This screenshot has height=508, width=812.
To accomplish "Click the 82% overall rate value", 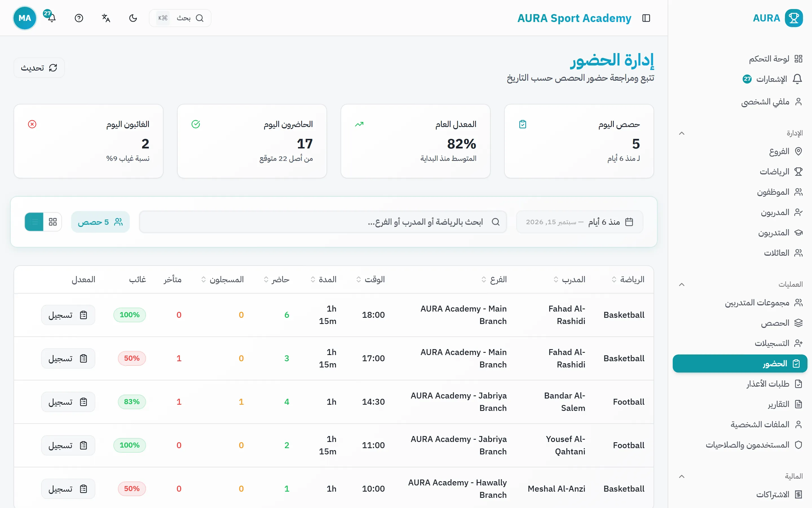I will point(461,144).
